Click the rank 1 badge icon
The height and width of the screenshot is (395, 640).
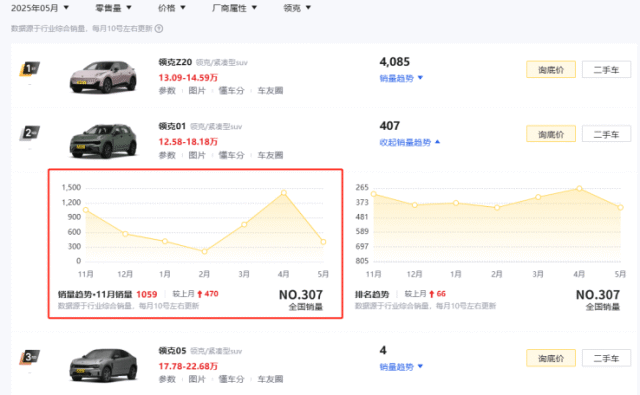29,69
